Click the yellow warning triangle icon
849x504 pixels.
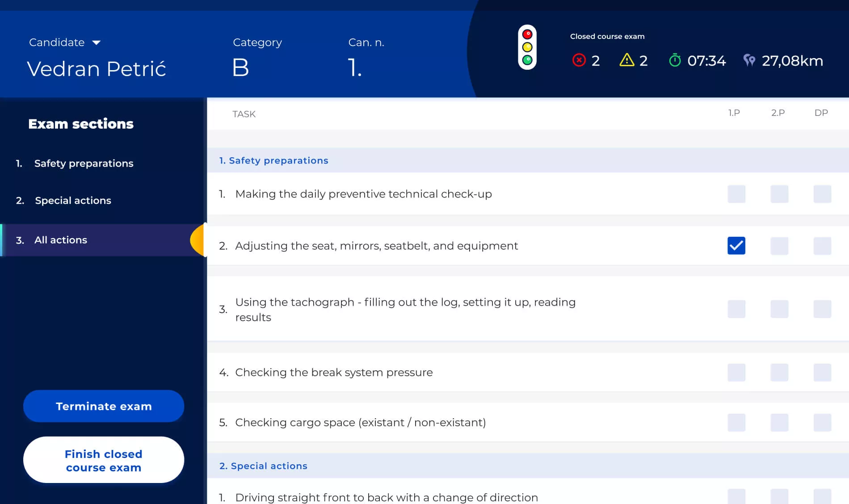click(626, 60)
